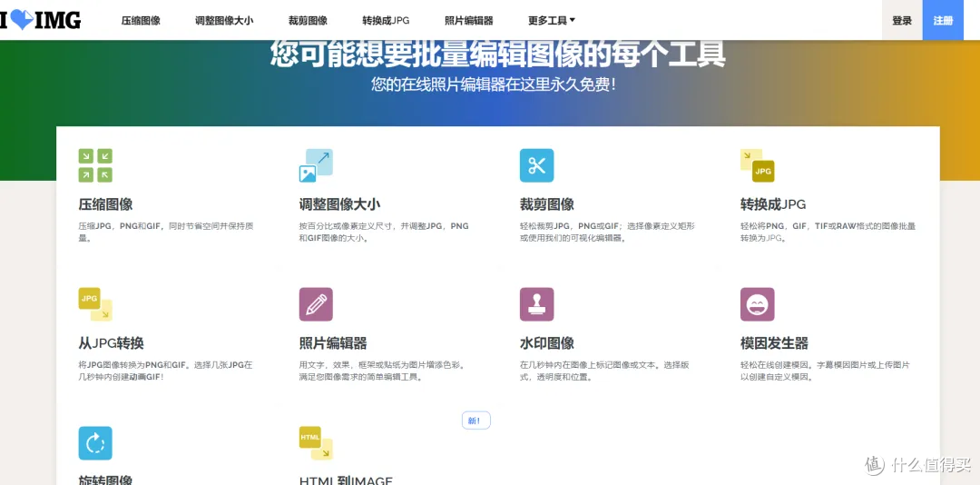Expand the 更多工具 dropdown menu

[x=552, y=21]
